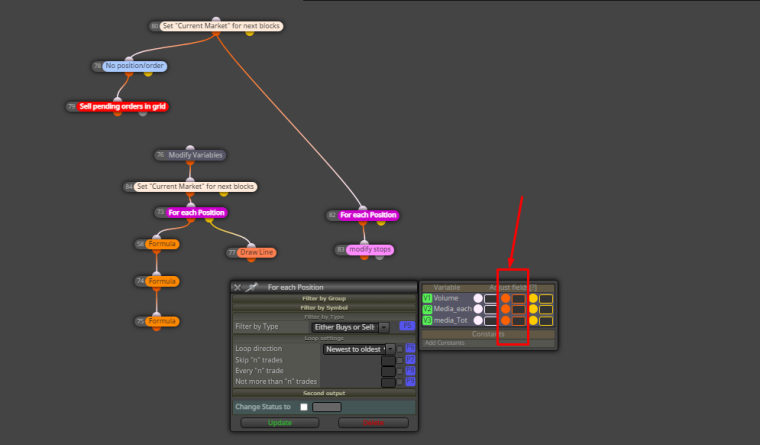This screenshot has height=445, width=760.
Task: Click the Change Status to value field
Action: (x=327, y=407)
